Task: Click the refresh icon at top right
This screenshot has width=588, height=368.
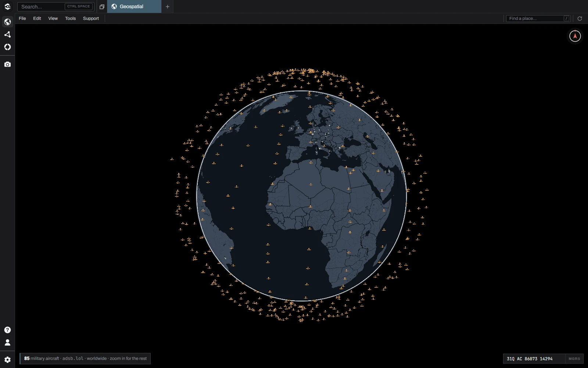Action: pyautogui.click(x=580, y=18)
